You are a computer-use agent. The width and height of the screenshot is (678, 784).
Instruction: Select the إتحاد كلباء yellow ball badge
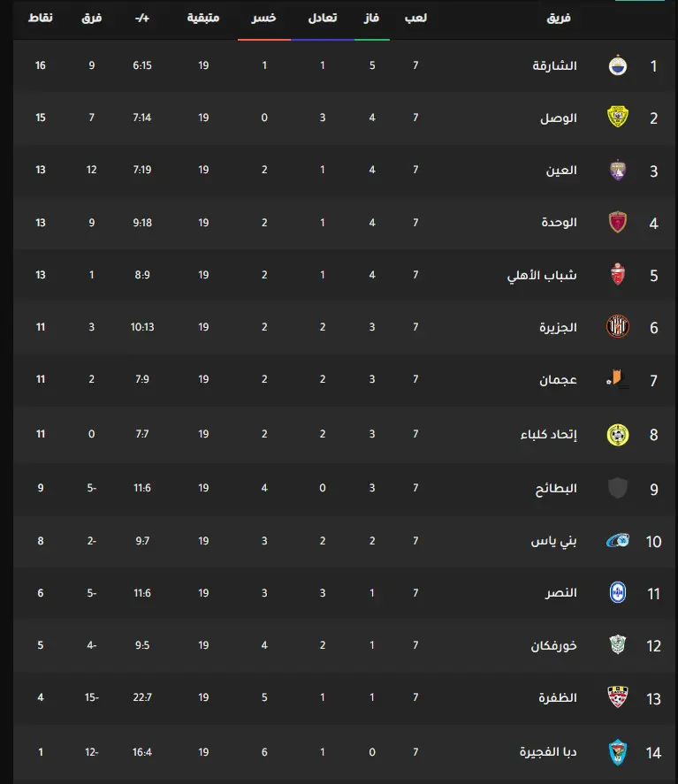click(x=618, y=435)
